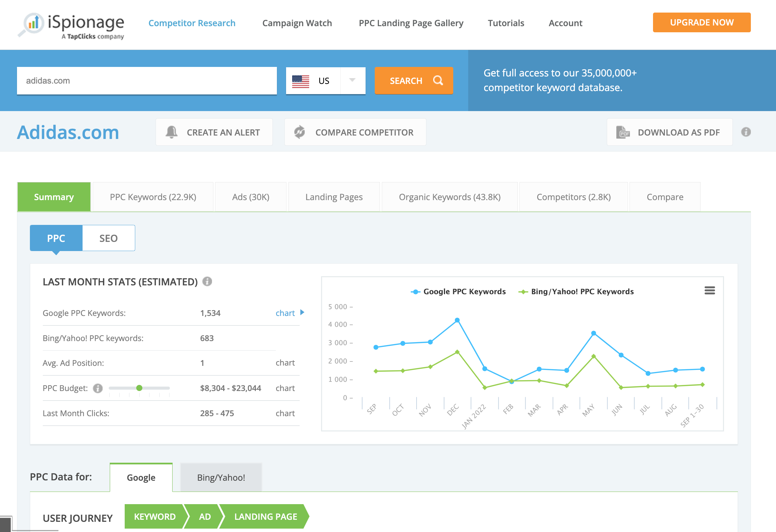Click the Bing/Yahoo! value 683
This screenshot has width=776, height=532.
(207, 338)
